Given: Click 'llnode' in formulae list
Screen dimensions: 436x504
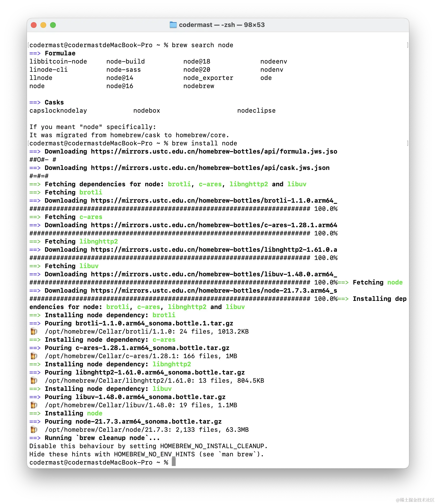Looking at the screenshot, I should (41, 78).
